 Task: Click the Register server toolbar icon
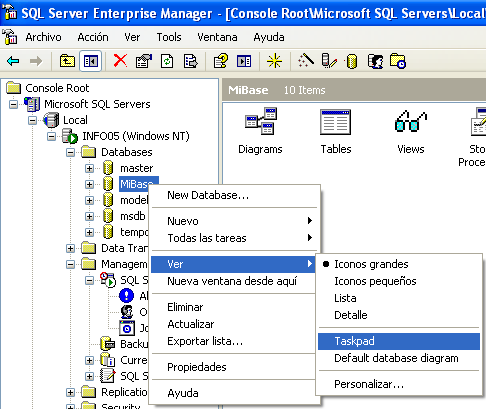click(x=329, y=61)
